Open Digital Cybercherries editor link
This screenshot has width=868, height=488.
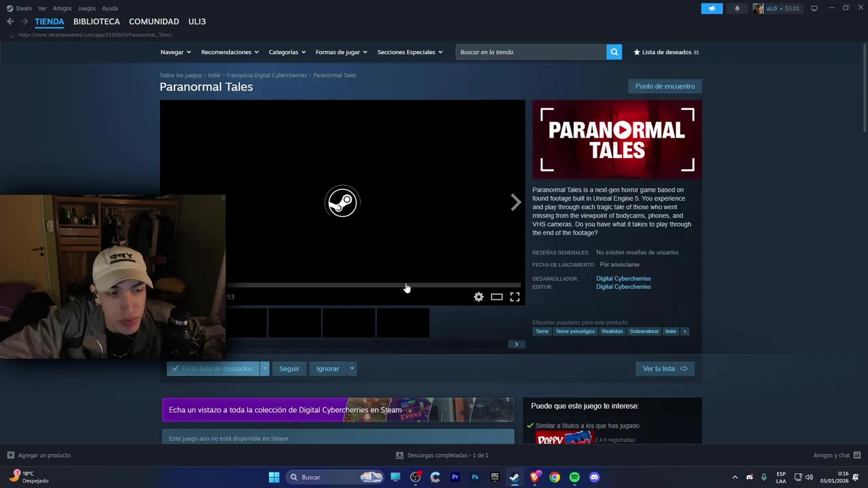coord(623,287)
